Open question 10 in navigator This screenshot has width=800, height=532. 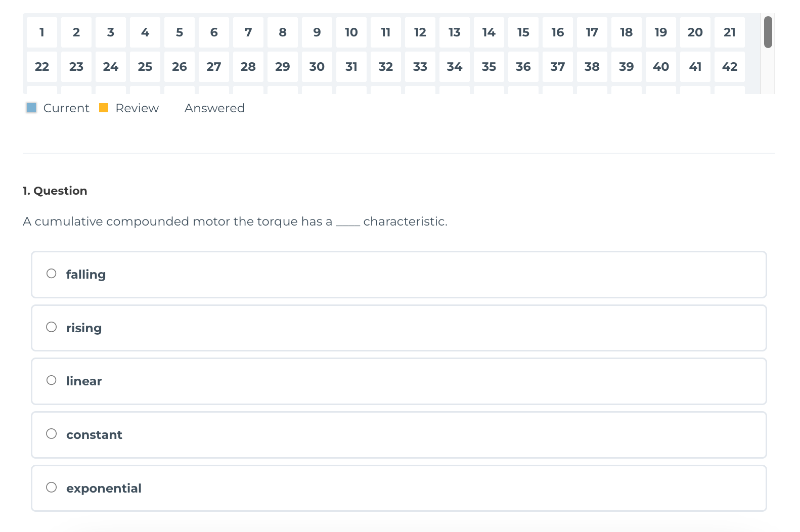351,32
